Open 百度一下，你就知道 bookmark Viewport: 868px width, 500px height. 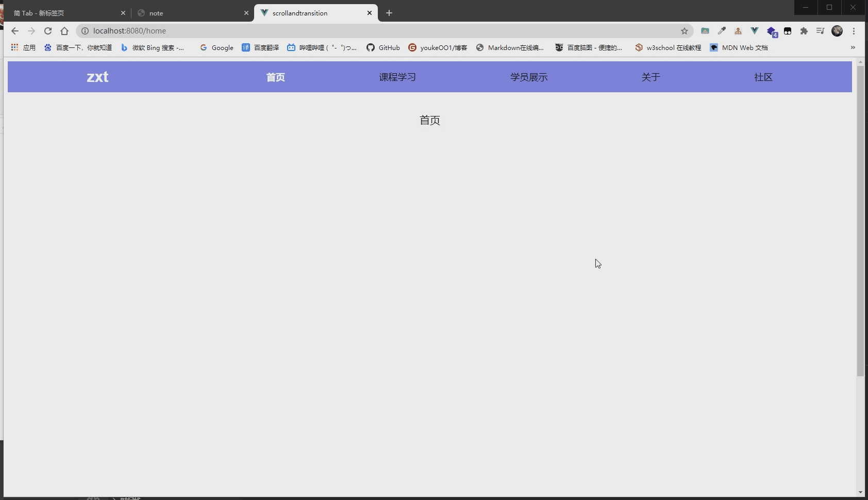click(78, 47)
